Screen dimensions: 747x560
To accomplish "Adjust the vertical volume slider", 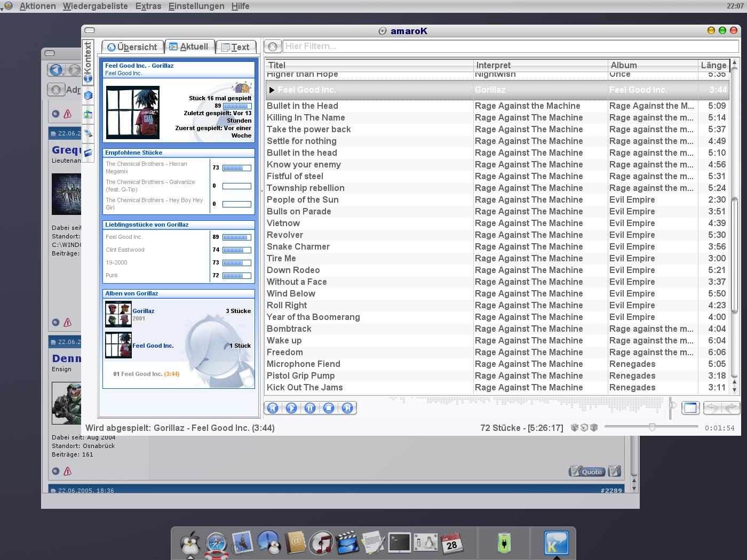I will coord(672,407).
